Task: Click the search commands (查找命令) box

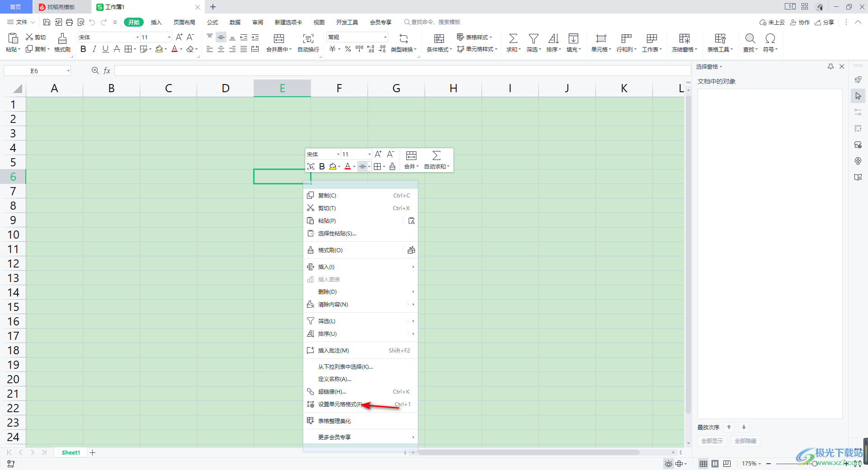Action: 433,22
